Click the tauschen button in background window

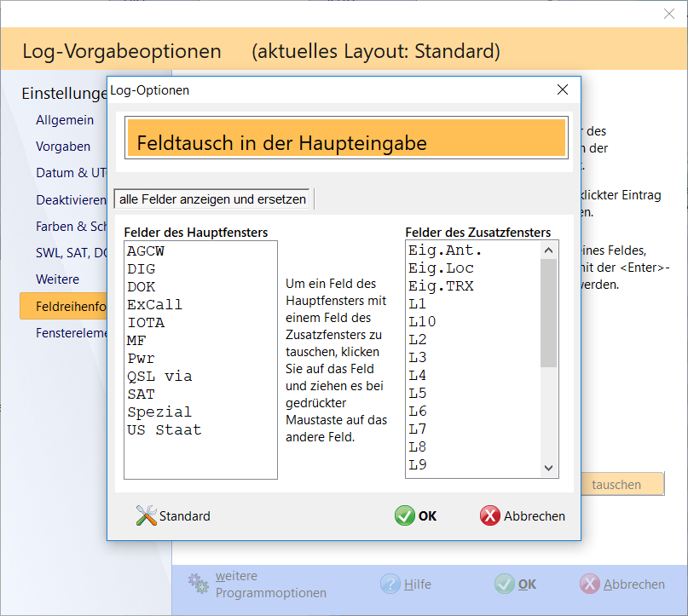[622, 484]
